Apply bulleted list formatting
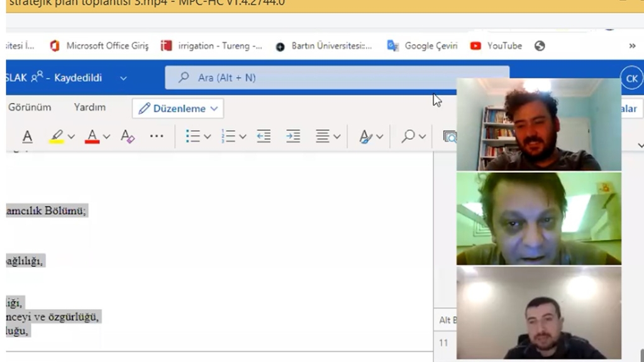 pos(192,136)
